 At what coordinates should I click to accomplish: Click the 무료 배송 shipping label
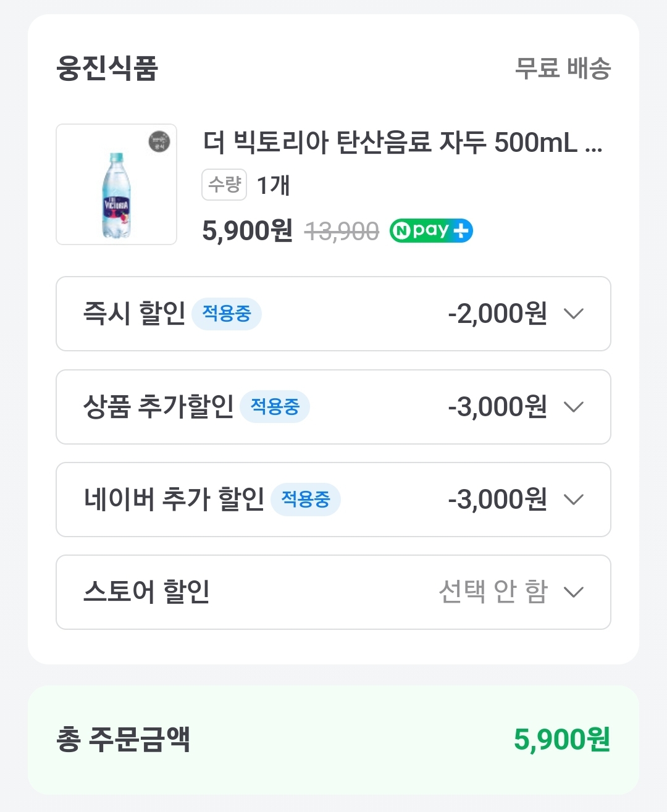(x=563, y=68)
